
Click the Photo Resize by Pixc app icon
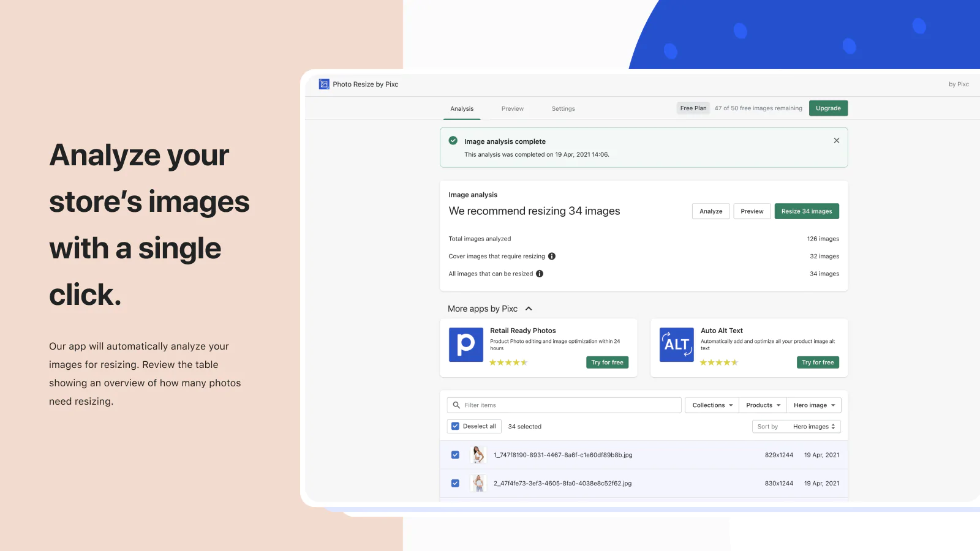point(324,84)
